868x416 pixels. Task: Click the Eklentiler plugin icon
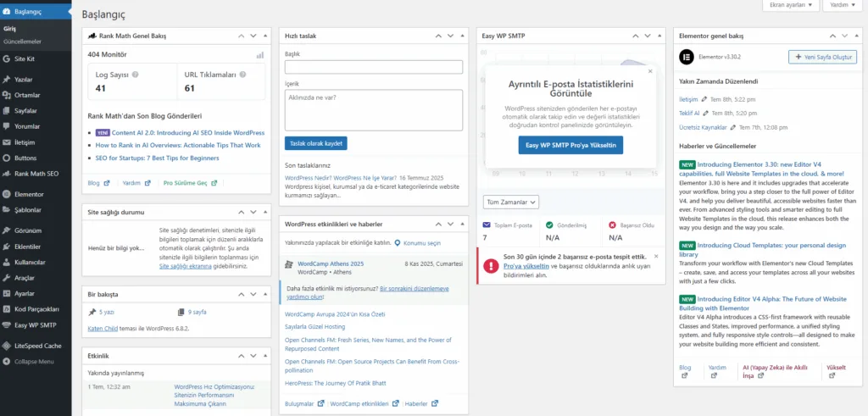7,246
